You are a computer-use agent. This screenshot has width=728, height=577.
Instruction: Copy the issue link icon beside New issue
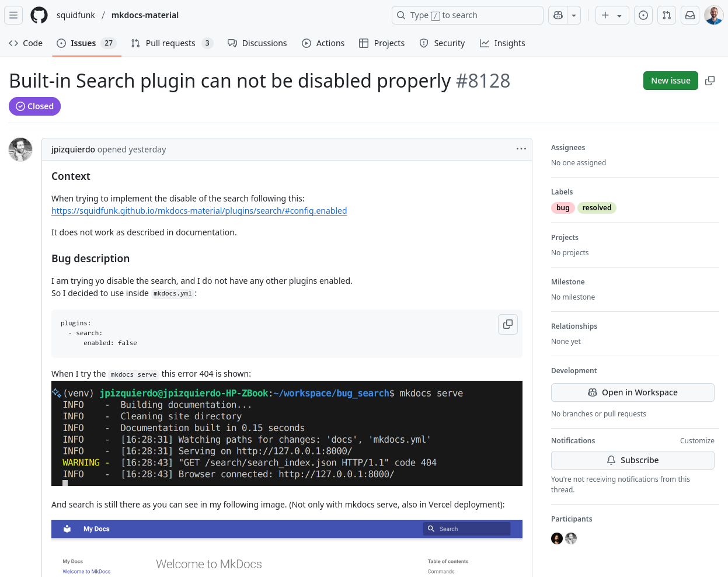click(x=710, y=81)
